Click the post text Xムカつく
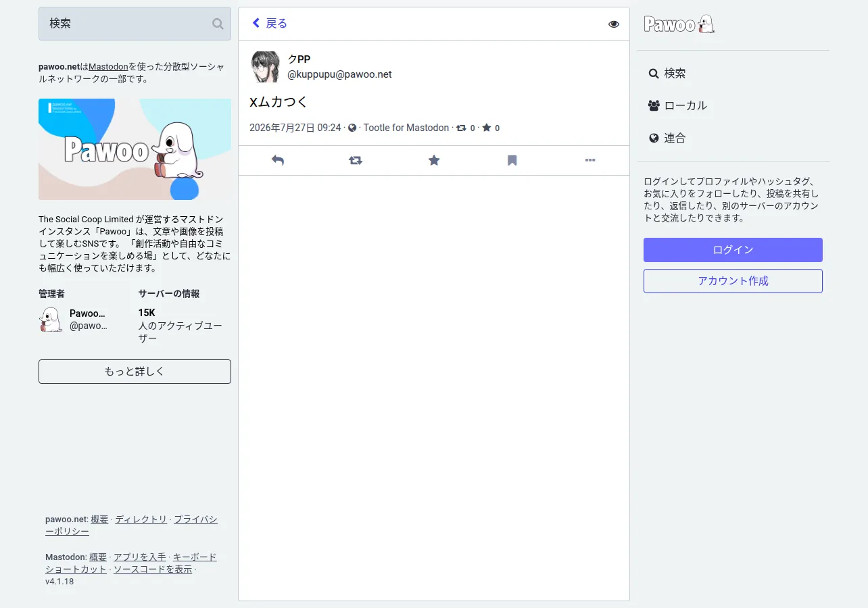This screenshot has height=608, width=868. [279, 102]
